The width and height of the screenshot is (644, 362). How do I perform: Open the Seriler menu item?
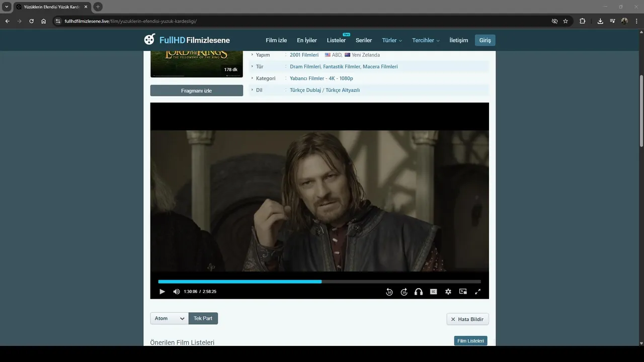point(364,40)
